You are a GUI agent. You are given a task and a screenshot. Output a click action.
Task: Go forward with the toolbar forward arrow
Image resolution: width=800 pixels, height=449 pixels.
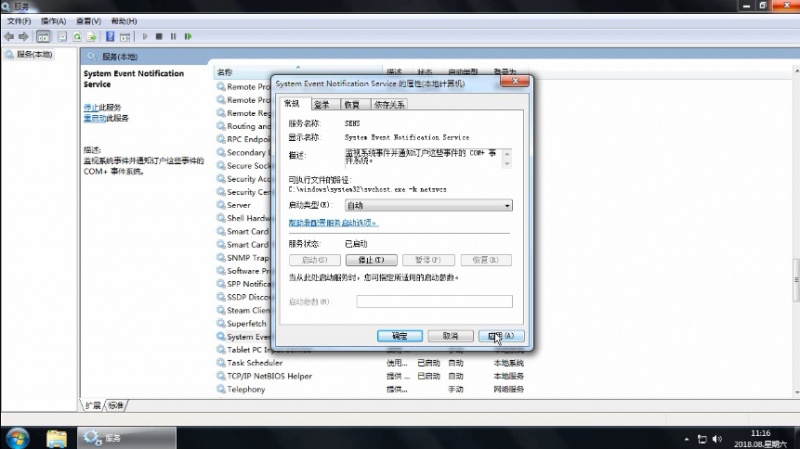click(x=23, y=37)
